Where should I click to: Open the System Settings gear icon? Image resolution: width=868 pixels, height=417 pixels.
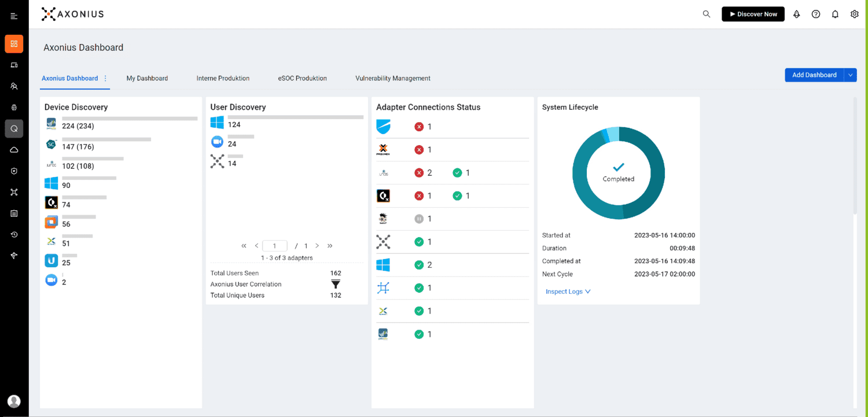(855, 14)
